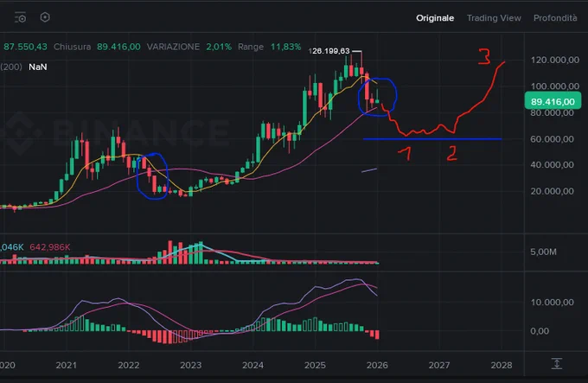588x383 pixels.
Task: Click the 2026 label on the time axis
Action: pyautogui.click(x=377, y=365)
